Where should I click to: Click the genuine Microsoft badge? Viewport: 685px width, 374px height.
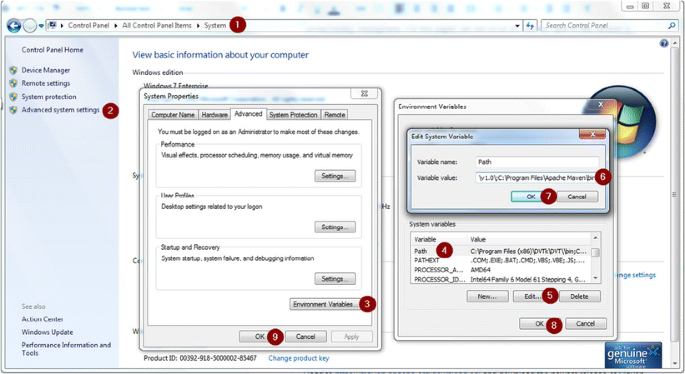click(633, 355)
